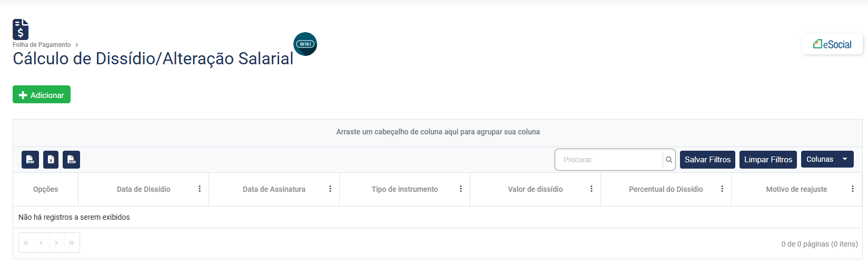Image resolution: width=868 pixels, height=274 pixels.
Task: Go to first page of results
Action: [26, 243]
